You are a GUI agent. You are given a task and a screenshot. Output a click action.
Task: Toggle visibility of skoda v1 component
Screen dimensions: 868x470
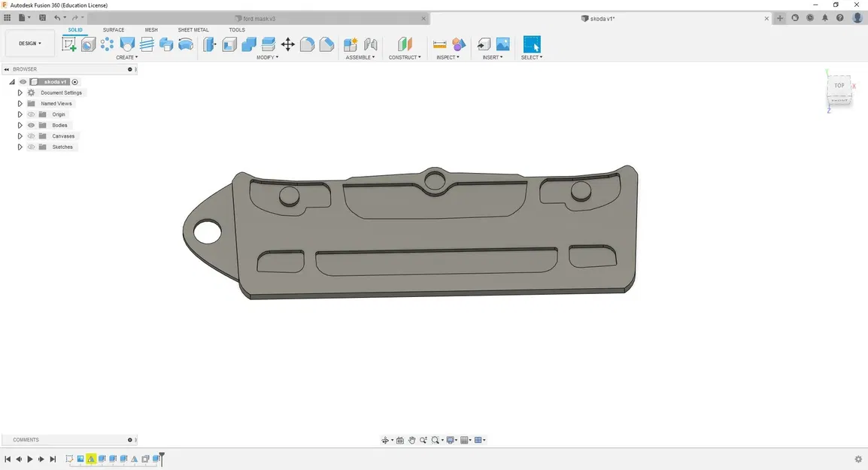pyautogui.click(x=23, y=82)
